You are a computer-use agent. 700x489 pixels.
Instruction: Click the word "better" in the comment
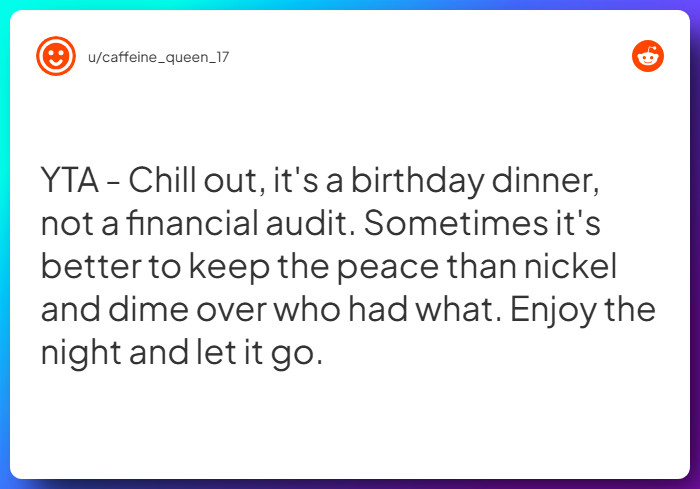pos(90,267)
